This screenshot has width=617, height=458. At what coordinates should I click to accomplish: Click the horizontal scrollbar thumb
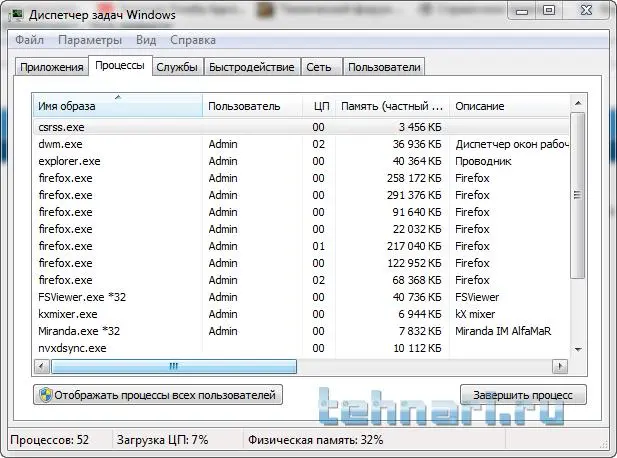[x=174, y=366]
